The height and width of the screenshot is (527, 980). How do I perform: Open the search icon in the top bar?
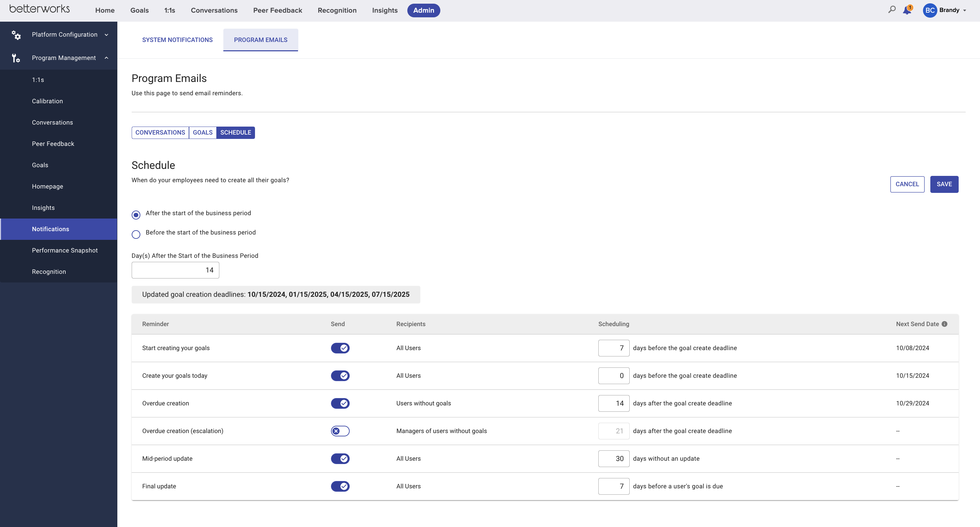pyautogui.click(x=892, y=10)
